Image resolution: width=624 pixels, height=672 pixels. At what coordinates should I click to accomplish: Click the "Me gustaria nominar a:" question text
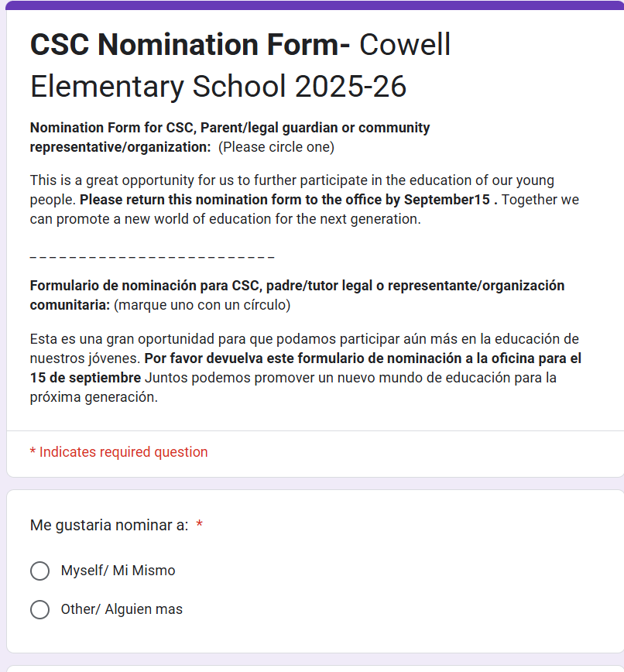pyautogui.click(x=109, y=526)
